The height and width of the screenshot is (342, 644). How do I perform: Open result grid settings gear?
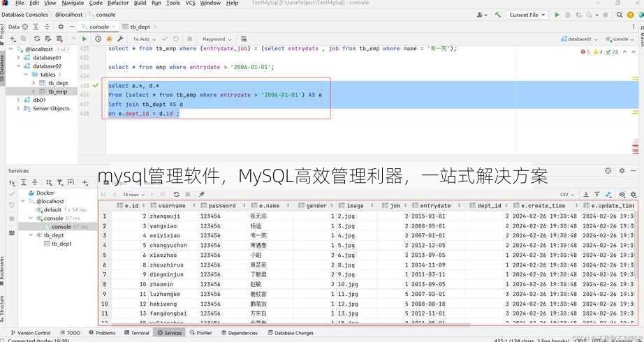633,195
